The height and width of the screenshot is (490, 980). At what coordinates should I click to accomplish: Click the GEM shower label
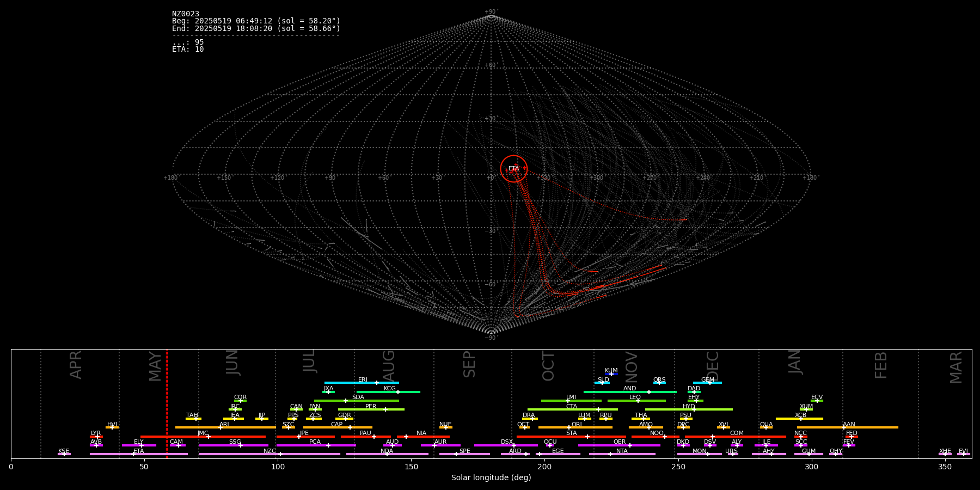pyautogui.click(x=708, y=379)
